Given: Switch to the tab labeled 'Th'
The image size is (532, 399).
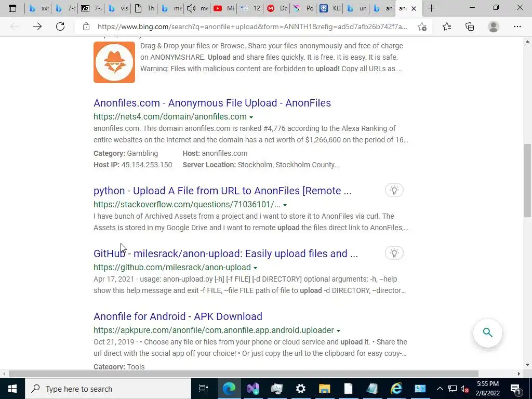Looking at the screenshot, I should tap(145, 8).
